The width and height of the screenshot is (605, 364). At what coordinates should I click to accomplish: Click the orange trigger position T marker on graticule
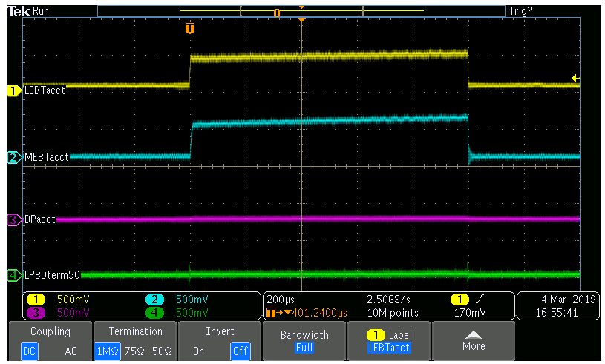190,28
